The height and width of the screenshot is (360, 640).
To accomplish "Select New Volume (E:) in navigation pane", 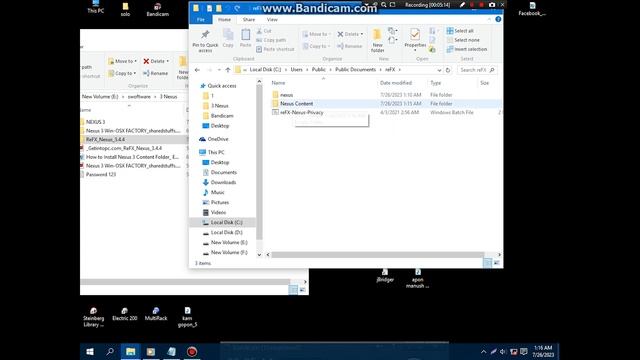I will click(x=229, y=242).
